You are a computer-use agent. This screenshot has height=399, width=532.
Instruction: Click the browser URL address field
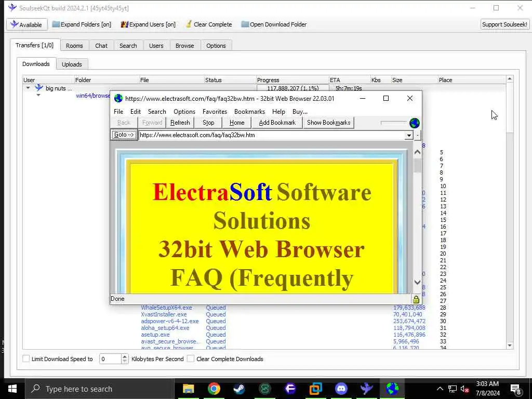coord(272,135)
